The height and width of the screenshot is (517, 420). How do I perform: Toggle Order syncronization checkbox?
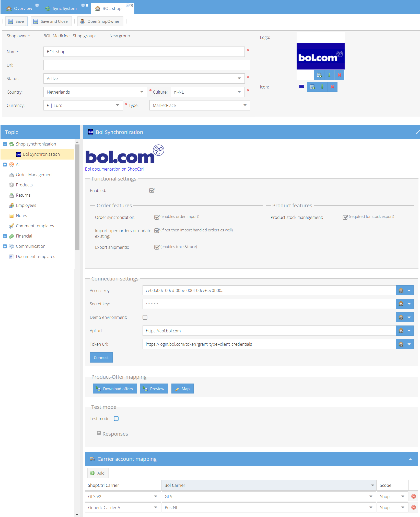pos(157,217)
